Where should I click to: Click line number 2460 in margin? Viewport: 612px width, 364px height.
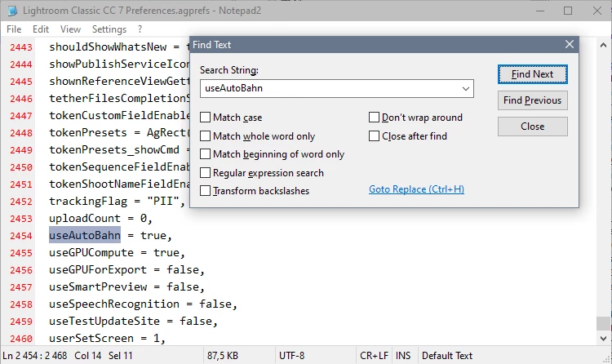[21, 339]
